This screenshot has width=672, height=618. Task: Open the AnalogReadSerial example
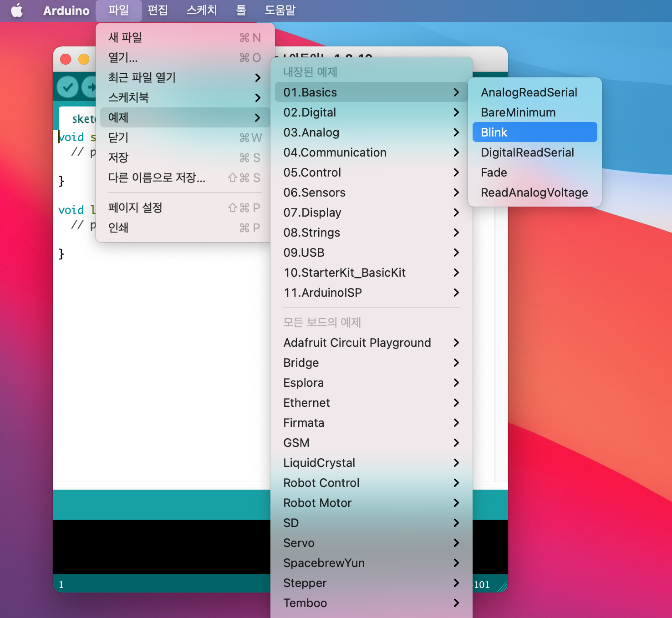coord(535,92)
